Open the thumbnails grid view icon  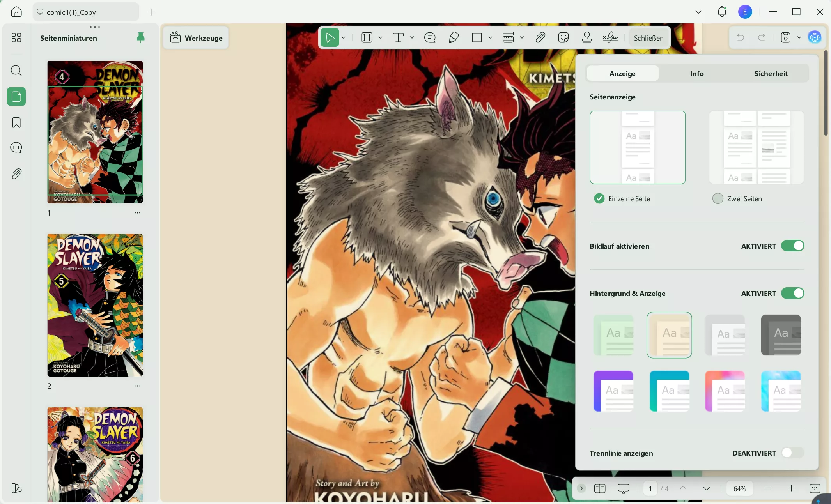pos(16,37)
